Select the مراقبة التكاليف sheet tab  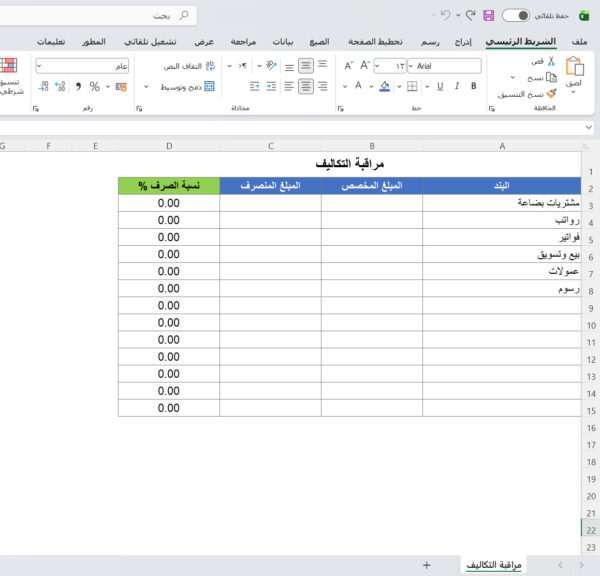[493, 565]
